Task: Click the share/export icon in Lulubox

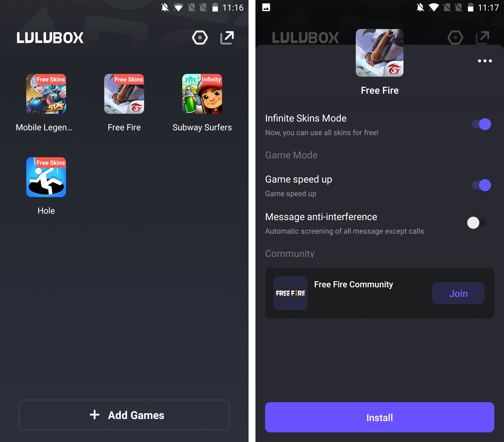Action: (x=227, y=38)
